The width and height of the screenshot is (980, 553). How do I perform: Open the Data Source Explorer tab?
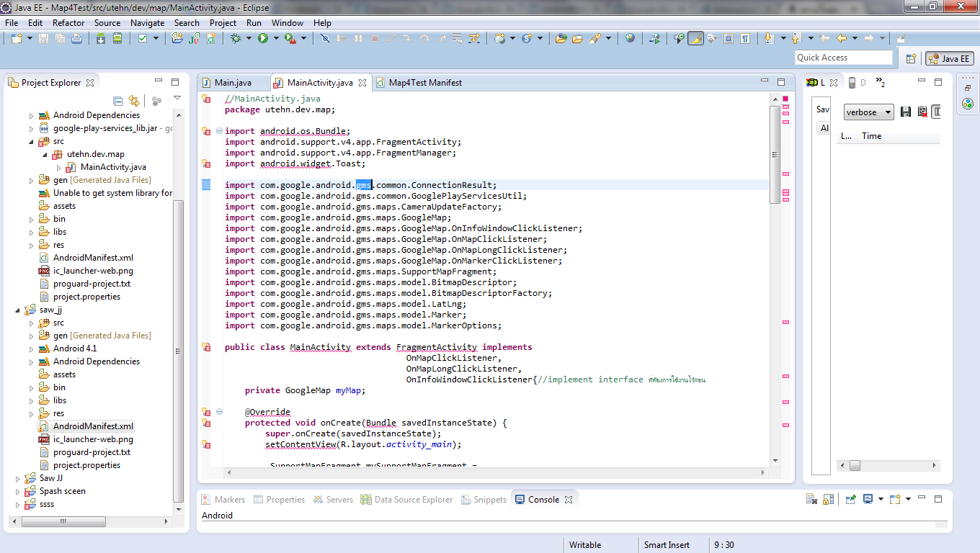[407, 499]
